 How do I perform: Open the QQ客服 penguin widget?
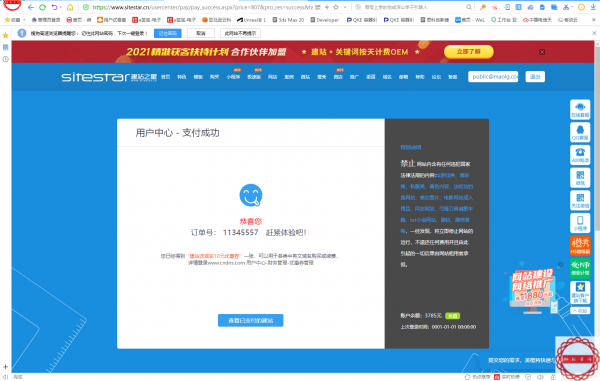coord(580,132)
